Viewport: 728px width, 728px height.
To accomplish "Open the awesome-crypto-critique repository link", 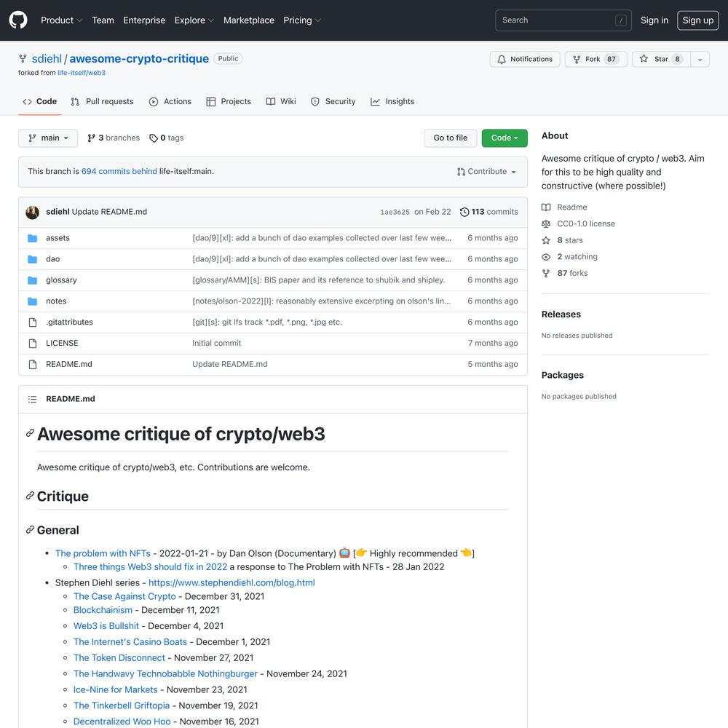I will [139, 59].
